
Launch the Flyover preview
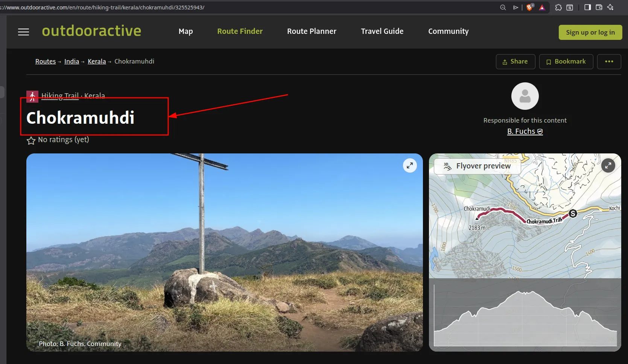(x=477, y=166)
